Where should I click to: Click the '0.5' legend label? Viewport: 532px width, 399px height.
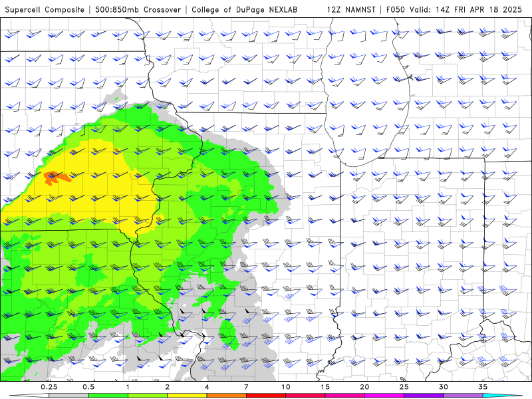click(88, 387)
